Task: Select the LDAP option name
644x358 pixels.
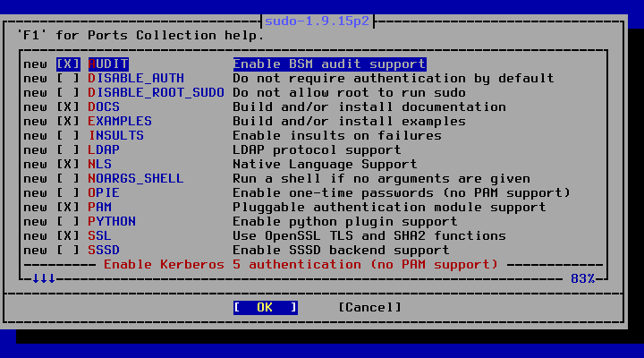Action: [x=104, y=150]
